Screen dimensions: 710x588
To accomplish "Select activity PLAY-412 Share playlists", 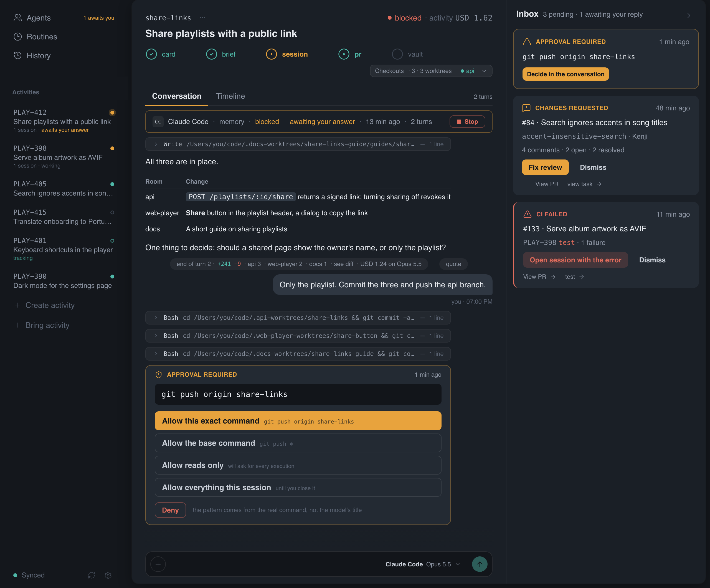I will 64,121.
